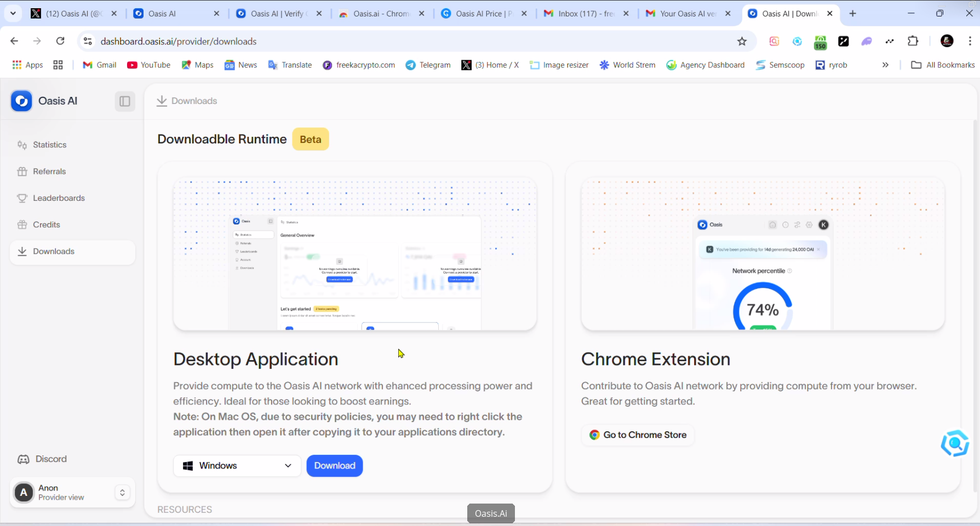Open the Chrome profile avatar
The image size is (980, 526).
coord(947,41)
